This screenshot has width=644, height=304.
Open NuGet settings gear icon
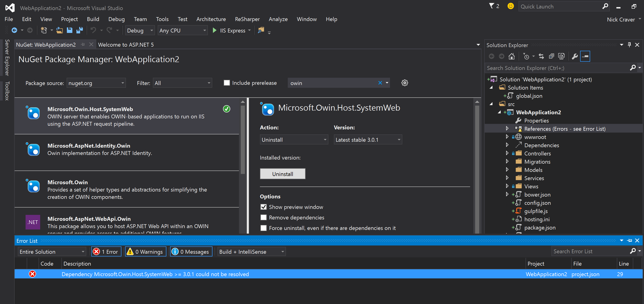tap(405, 83)
